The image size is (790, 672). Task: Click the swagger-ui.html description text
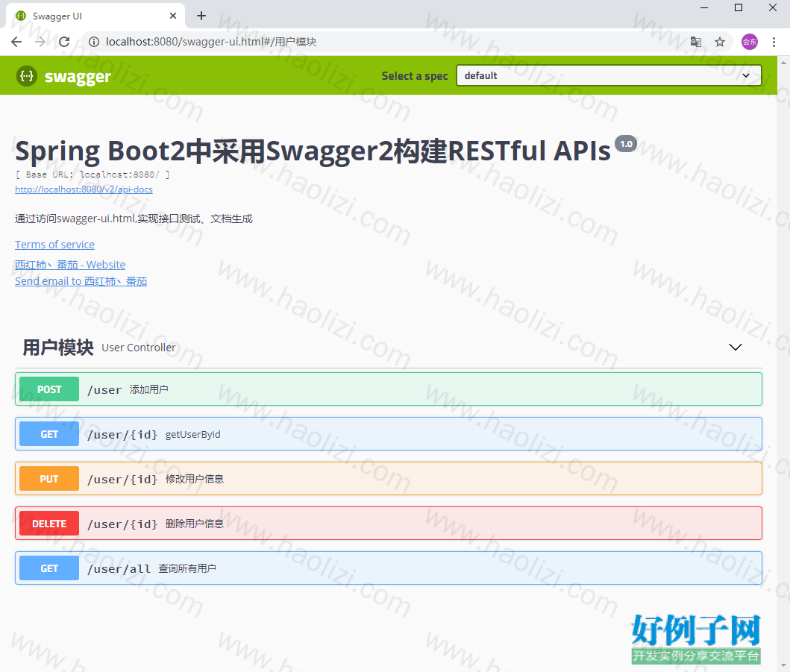click(x=134, y=219)
